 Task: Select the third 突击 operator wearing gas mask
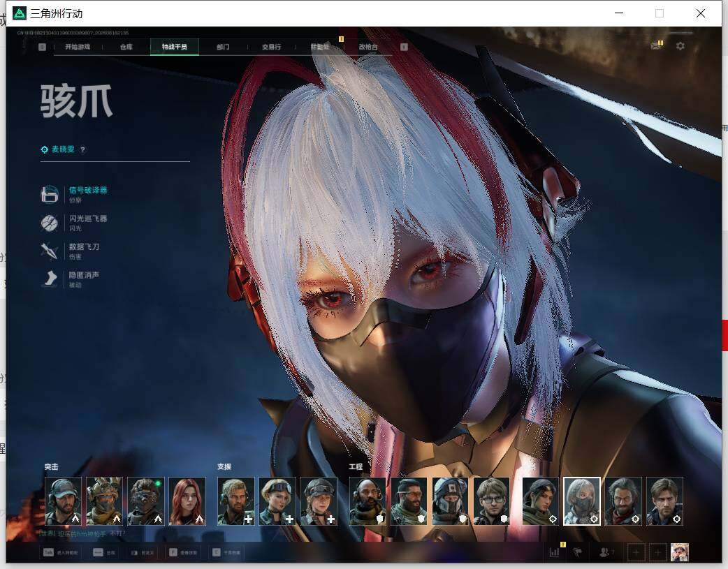point(146,501)
